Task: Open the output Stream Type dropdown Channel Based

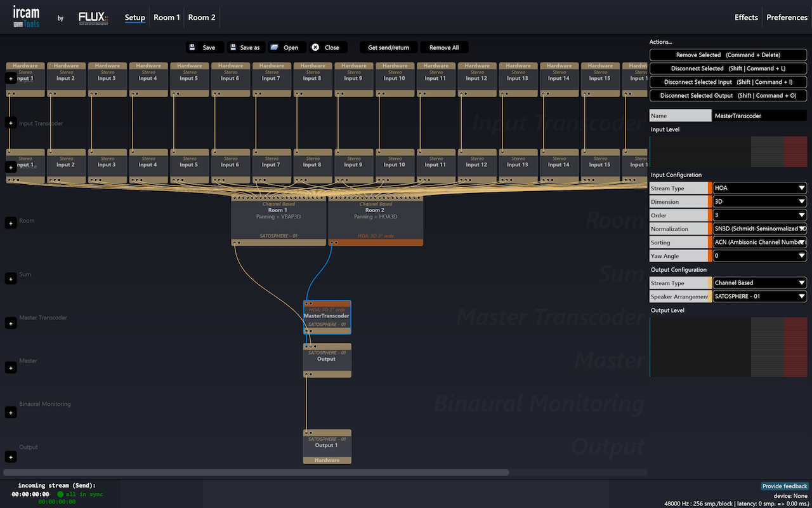Action: click(760, 283)
